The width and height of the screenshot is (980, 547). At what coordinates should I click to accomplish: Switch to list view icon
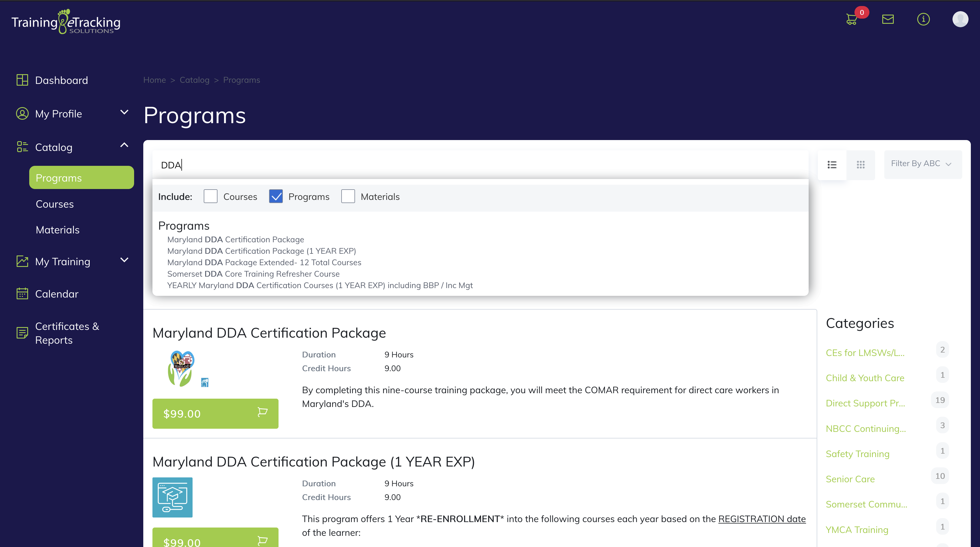coord(832,165)
